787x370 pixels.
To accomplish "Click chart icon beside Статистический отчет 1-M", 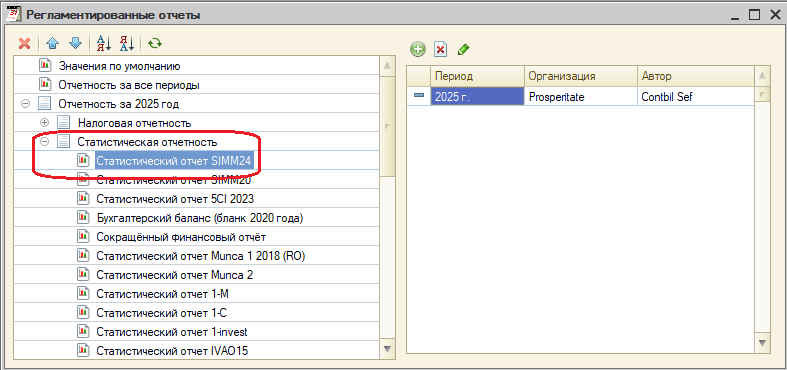I will 83,293.
